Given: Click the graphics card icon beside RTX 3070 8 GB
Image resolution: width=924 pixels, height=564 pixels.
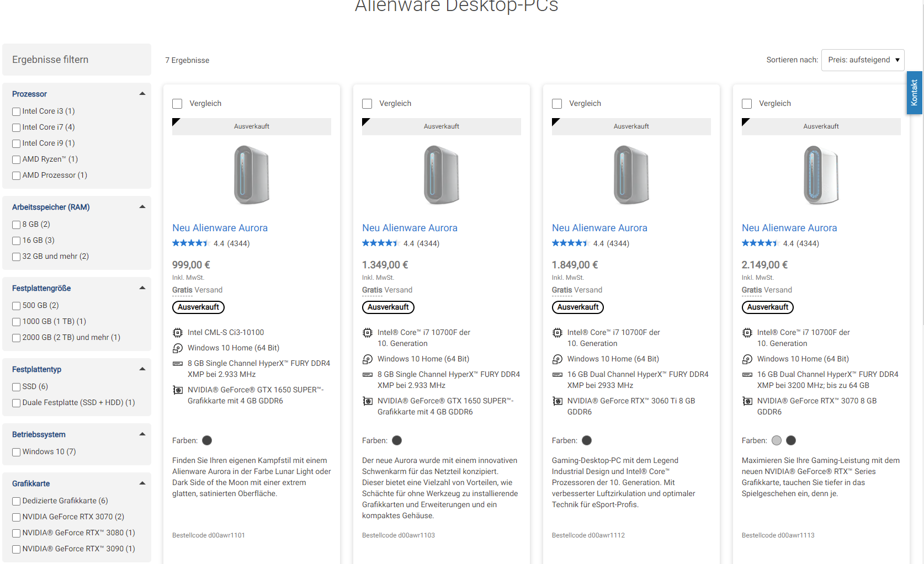Looking at the screenshot, I should coord(747,401).
